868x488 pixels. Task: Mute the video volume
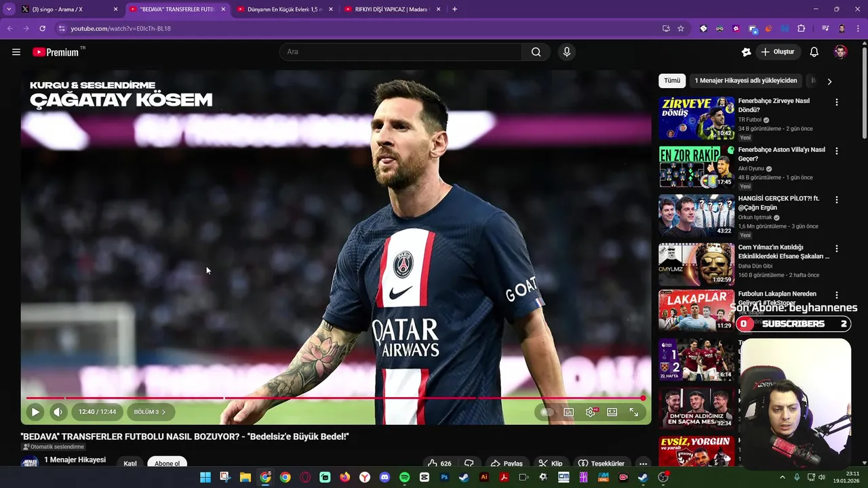[58, 411]
